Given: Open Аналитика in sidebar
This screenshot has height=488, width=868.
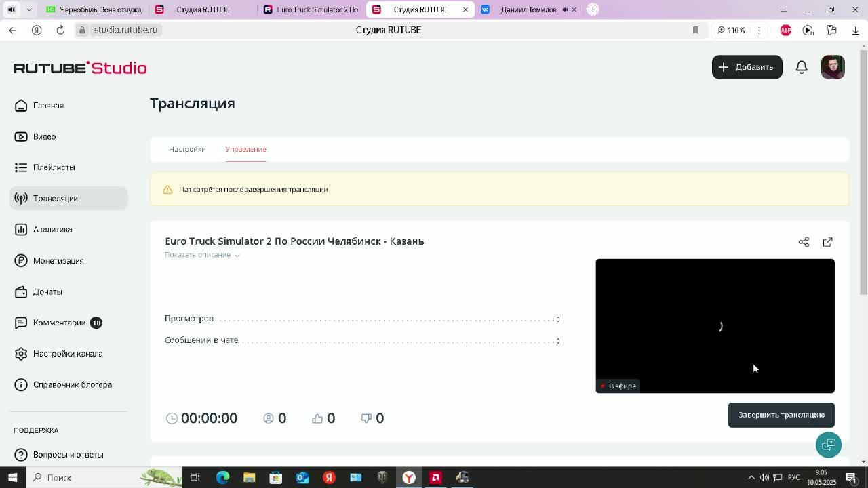Looking at the screenshot, I should click(x=68, y=229).
